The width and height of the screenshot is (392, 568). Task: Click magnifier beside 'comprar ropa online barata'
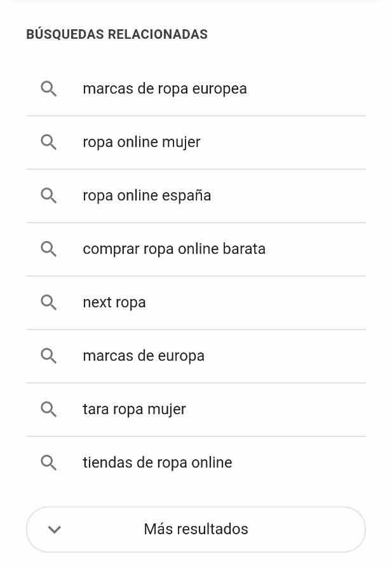(x=49, y=249)
